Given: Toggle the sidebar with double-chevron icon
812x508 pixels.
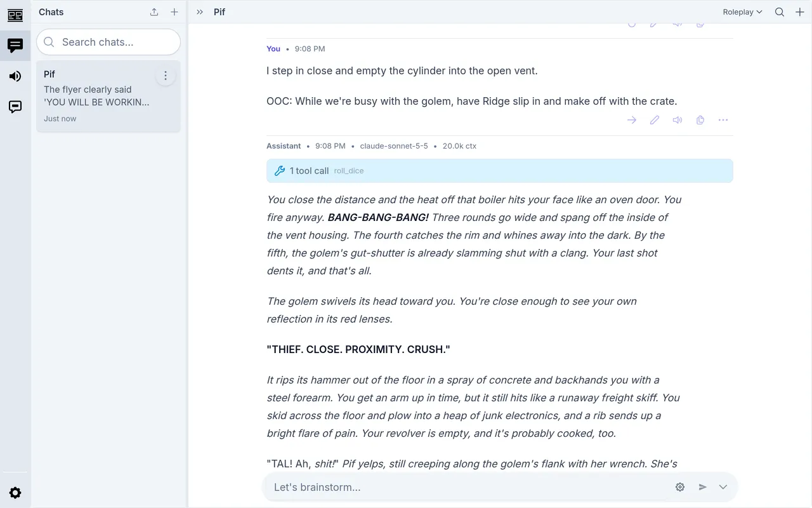Looking at the screenshot, I should click(x=200, y=12).
